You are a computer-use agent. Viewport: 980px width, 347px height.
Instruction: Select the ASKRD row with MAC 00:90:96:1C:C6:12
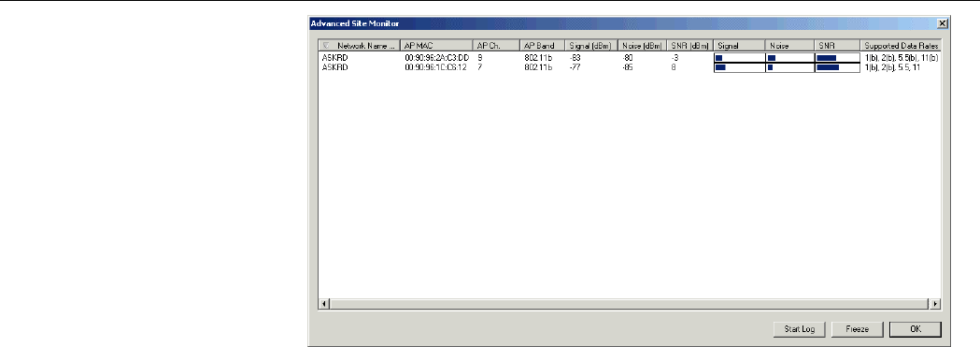tap(630, 67)
